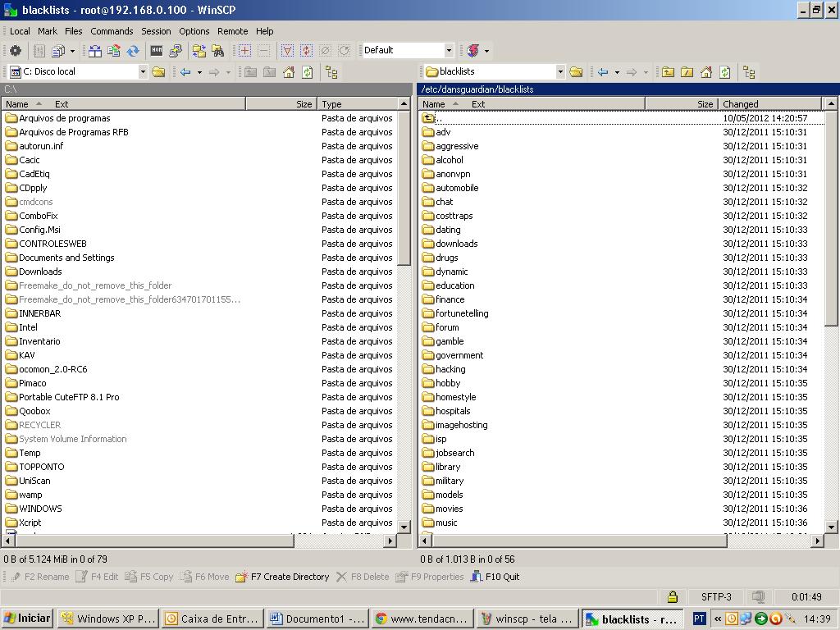This screenshot has width=840, height=630.
Task: Open the Commands menu
Action: coord(112,31)
